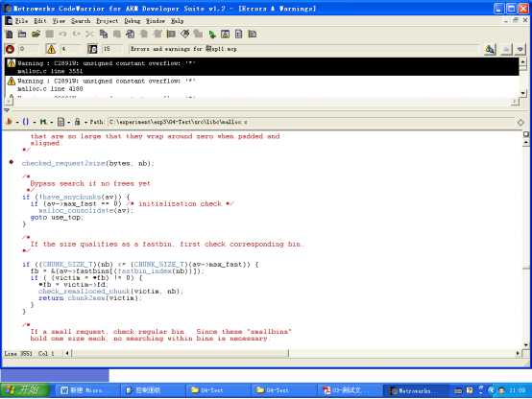
Task: Click the Save toolbar icon
Action: [x=50, y=34]
